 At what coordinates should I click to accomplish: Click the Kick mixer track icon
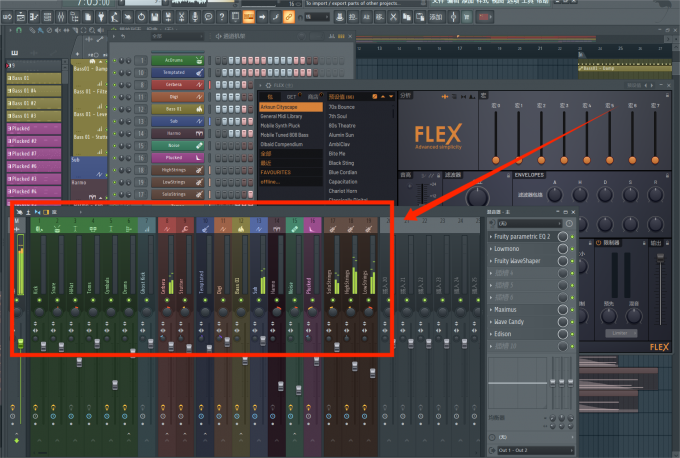click(37, 229)
